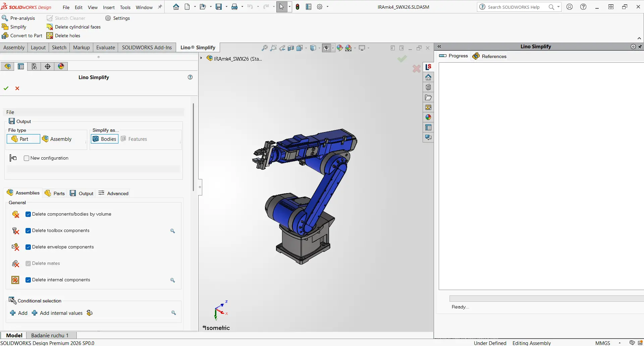Open the Help question mark in Lino Simplify panel

coord(190,77)
